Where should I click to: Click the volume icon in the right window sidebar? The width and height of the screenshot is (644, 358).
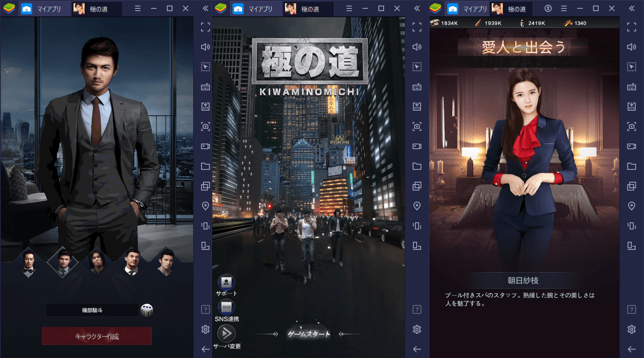632,47
